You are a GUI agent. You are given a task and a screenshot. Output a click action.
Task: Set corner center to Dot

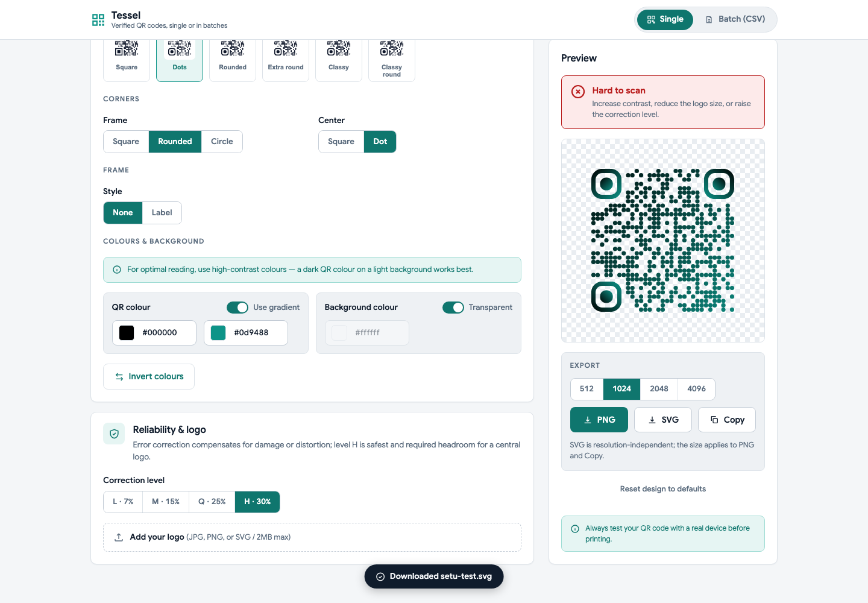380,142
